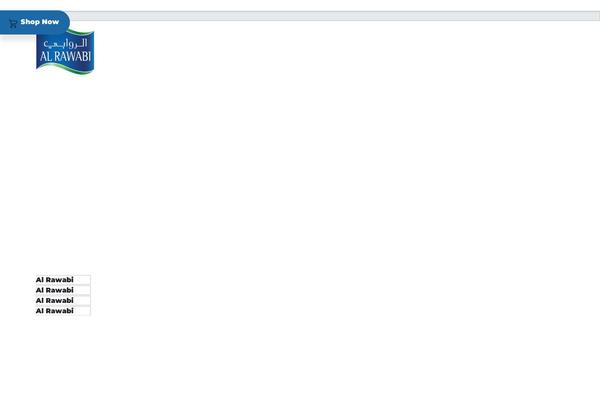The width and height of the screenshot is (600, 400).
Task: Click the shopping cart icon
Action: pos(12,23)
